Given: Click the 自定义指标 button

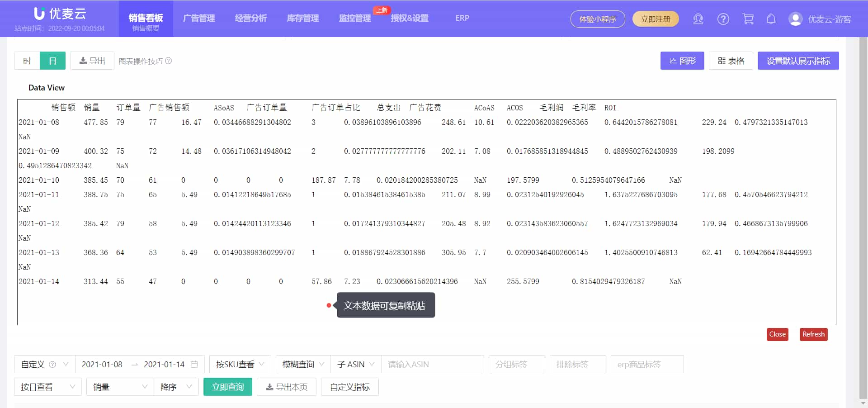Looking at the screenshot, I should pyautogui.click(x=350, y=387).
